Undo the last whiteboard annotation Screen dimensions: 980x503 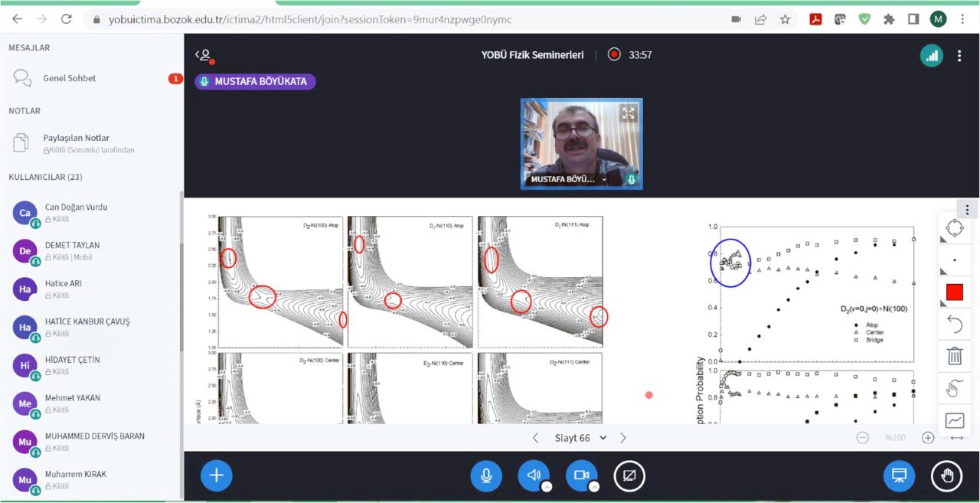tap(954, 325)
